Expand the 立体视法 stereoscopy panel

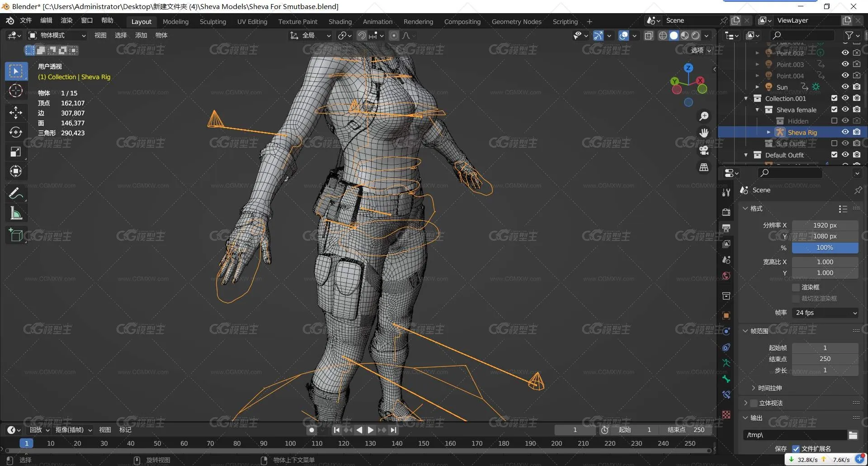click(745, 403)
